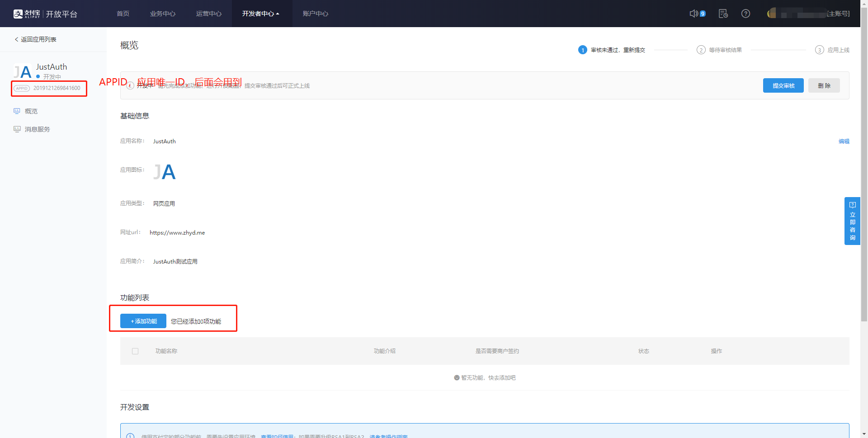The height and width of the screenshot is (438, 868).
Task: Click the page vertical scrollbar
Action: [x=864, y=165]
